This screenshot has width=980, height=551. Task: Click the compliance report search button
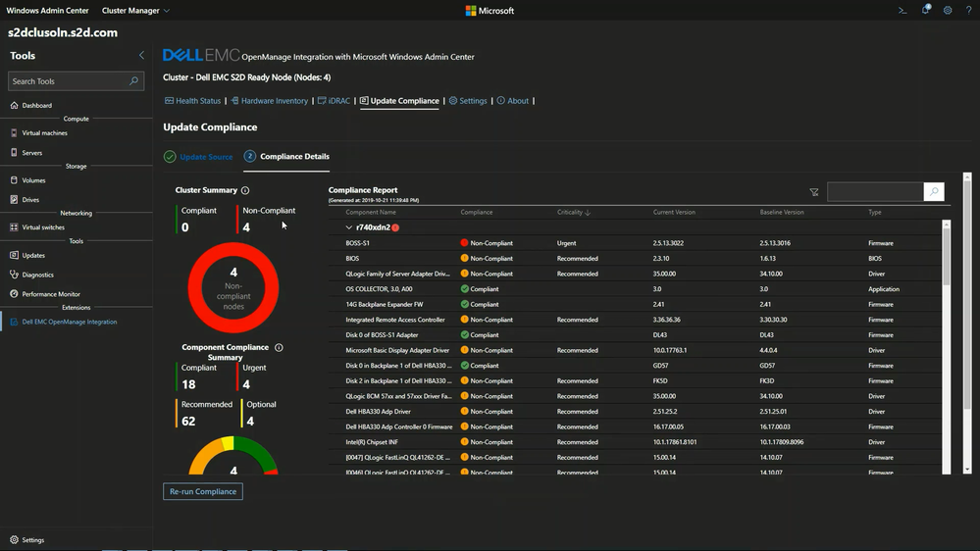coord(934,192)
